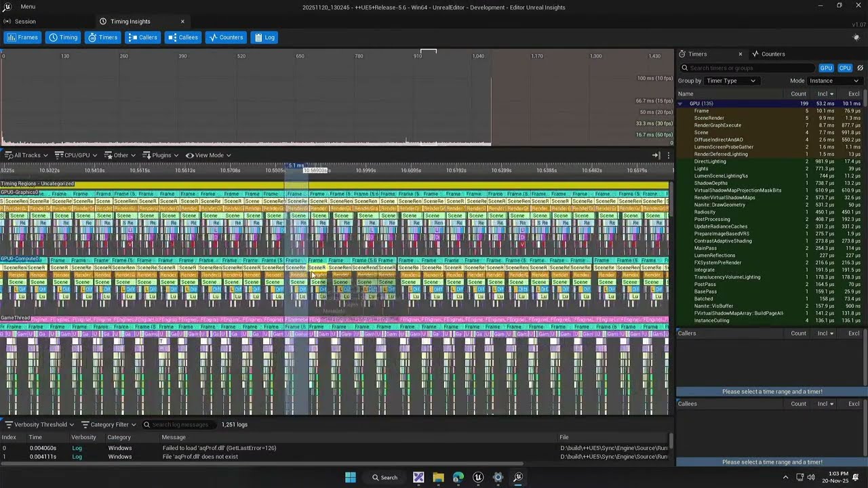This screenshot has height=488, width=868.
Task: Open the All Tracks dropdown
Action: coord(26,155)
